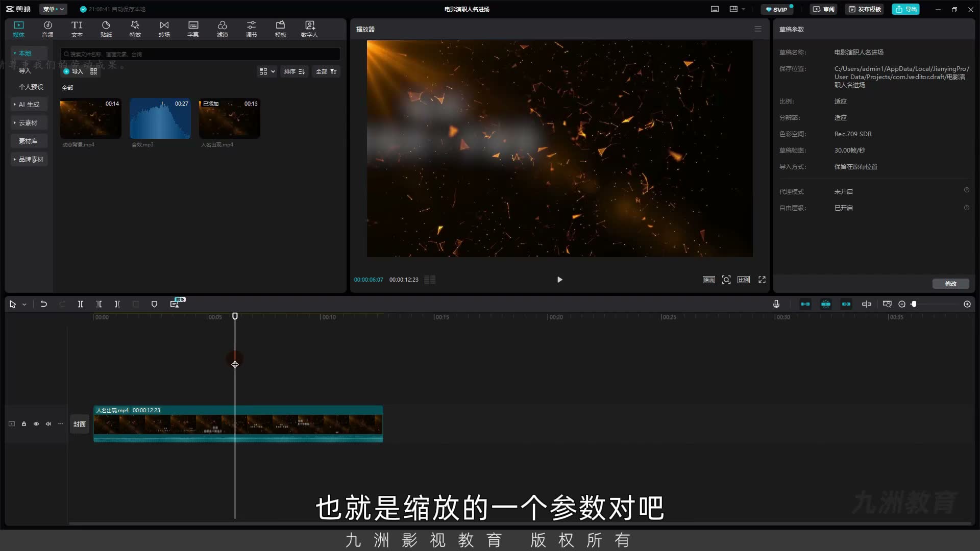Open the 排序 sort dropdown
This screenshot has width=980, height=551.
point(295,71)
